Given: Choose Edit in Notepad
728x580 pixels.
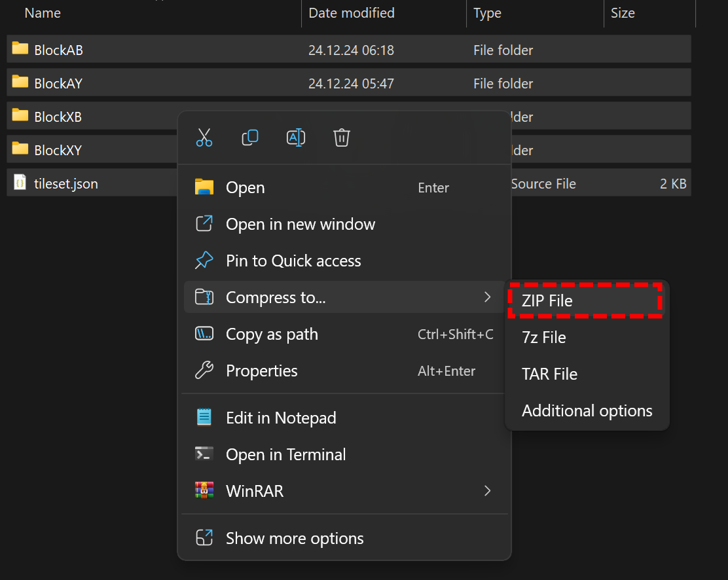Looking at the screenshot, I should pyautogui.click(x=344, y=418).
